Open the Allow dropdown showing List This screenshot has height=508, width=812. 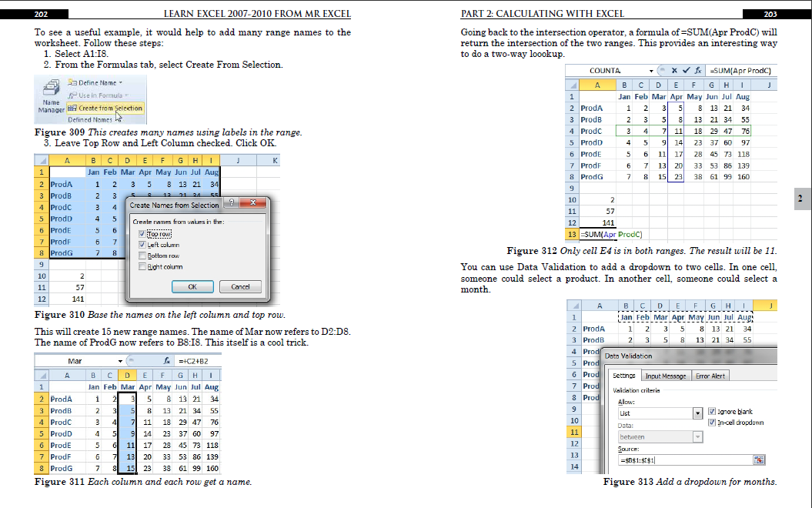(x=698, y=413)
